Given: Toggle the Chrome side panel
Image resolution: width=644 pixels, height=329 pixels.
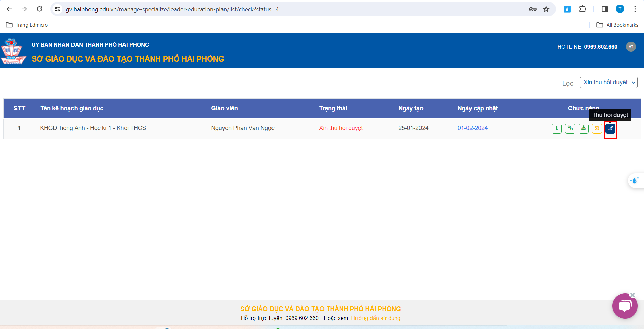Looking at the screenshot, I should [604, 9].
